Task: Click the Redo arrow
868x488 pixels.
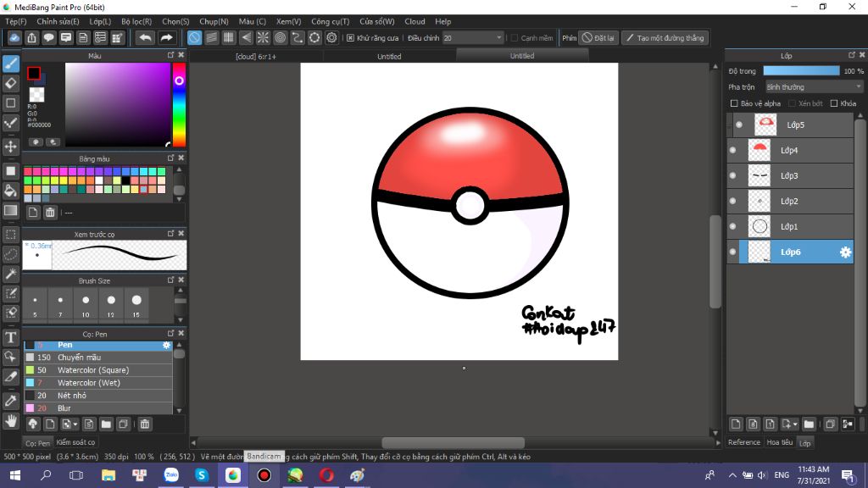Action: tap(166, 37)
